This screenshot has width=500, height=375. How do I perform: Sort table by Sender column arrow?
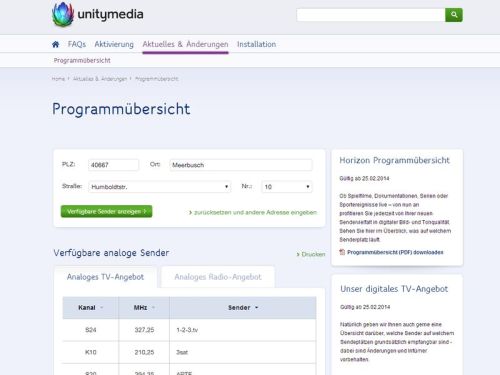(x=257, y=308)
